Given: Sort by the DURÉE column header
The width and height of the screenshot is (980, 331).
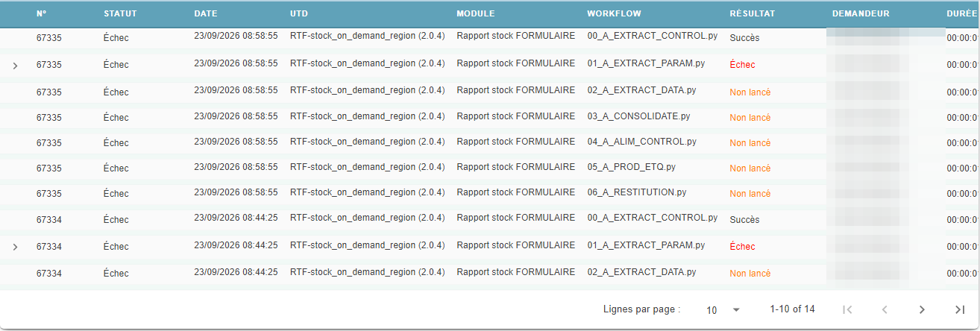Looking at the screenshot, I should point(961,13).
